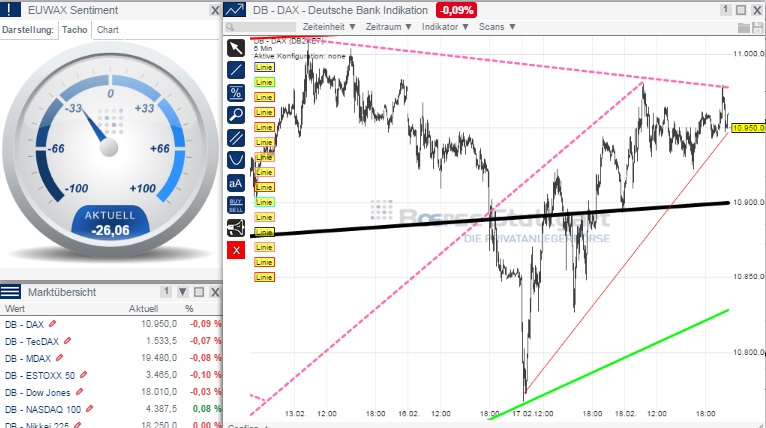
Task: Close the EUWAX Sentiment panel
Action: (x=215, y=10)
